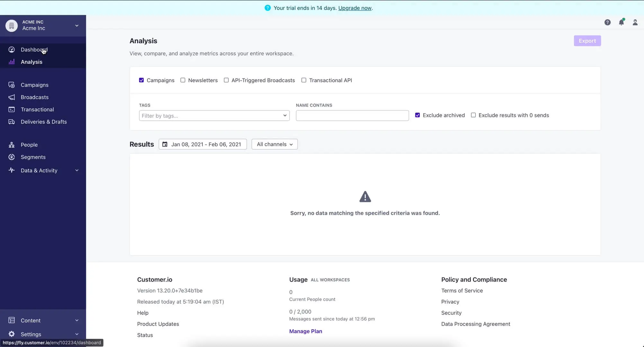Click the Broadcasts megaphone icon
The height and width of the screenshot is (347, 644).
[12, 97]
